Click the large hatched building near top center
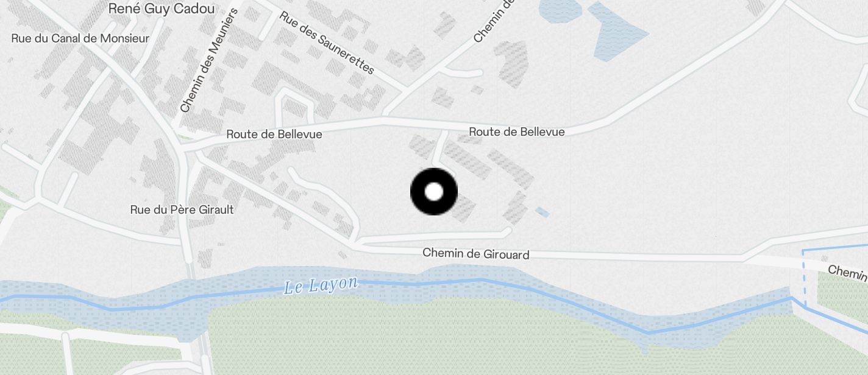The width and height of the screenshot is (868, 375). pos(512,63)
